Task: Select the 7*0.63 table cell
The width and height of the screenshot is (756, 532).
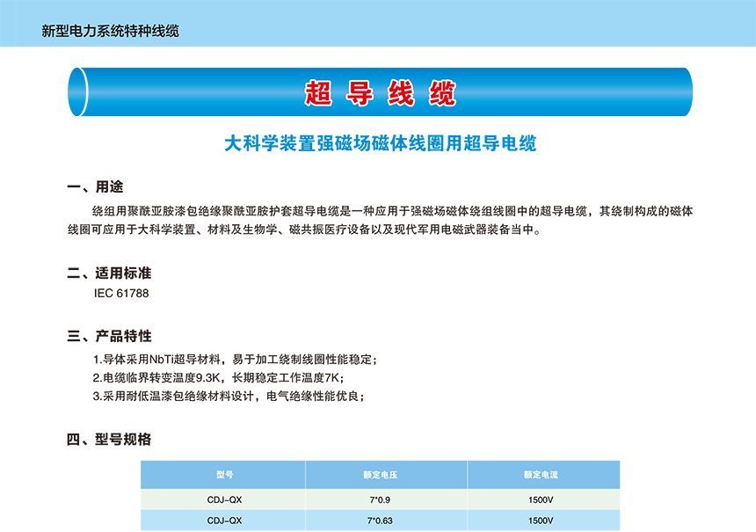Action: (381, 521)
